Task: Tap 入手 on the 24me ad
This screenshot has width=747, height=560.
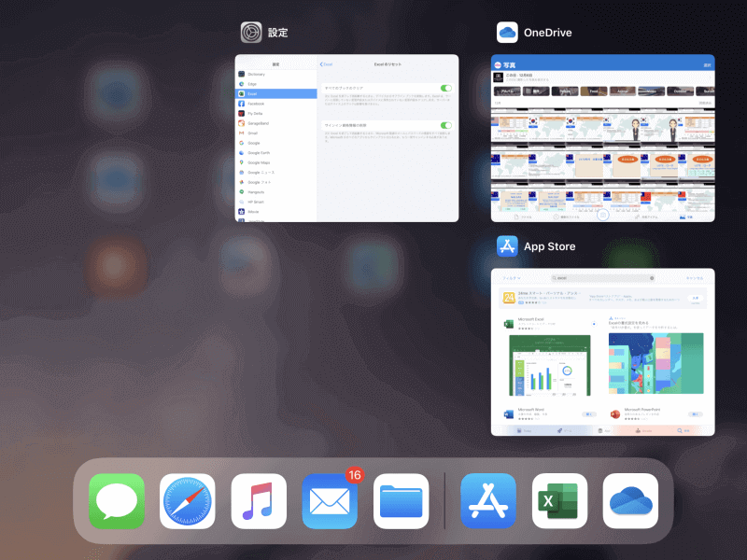Action: click(695, 298)
